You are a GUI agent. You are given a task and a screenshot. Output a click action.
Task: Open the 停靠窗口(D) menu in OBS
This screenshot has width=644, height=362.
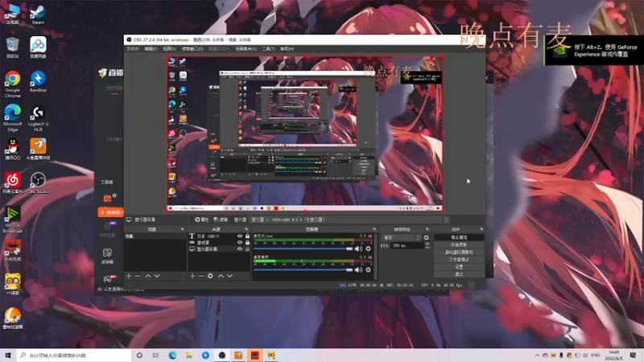[192, 49]
